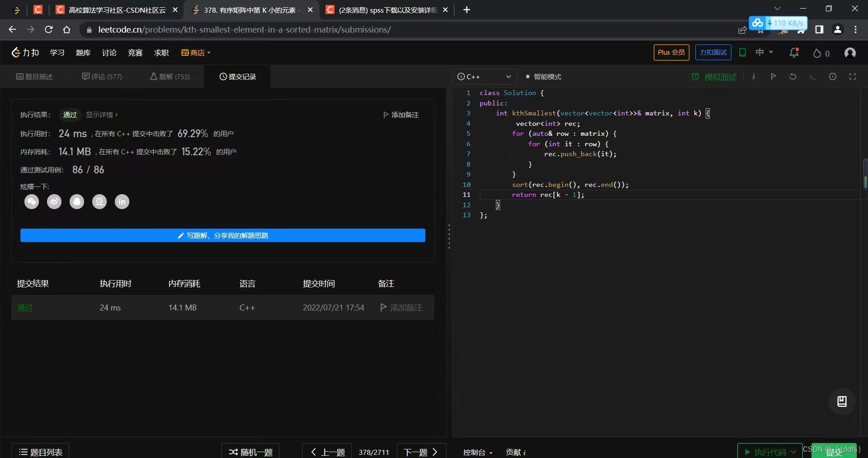Open the green mobile app icon
This screenshot has width=868, height=458.
(x=742, y=52)
